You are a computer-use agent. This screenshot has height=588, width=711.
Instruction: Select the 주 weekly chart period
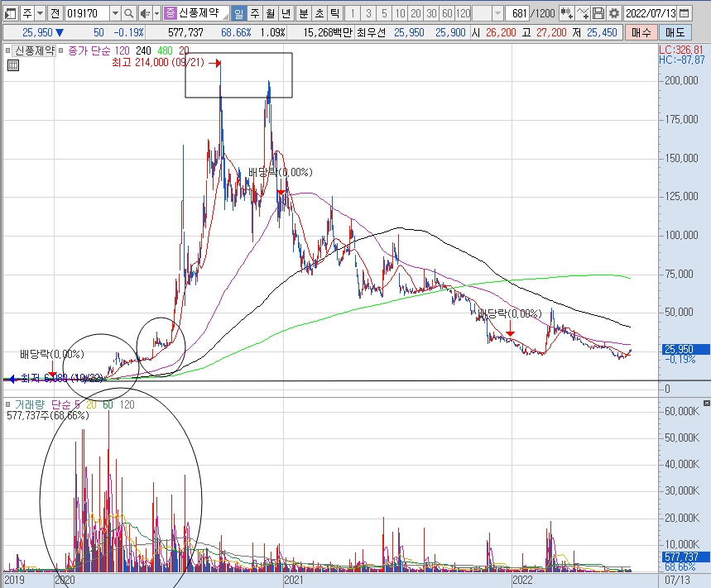[255, 13]
